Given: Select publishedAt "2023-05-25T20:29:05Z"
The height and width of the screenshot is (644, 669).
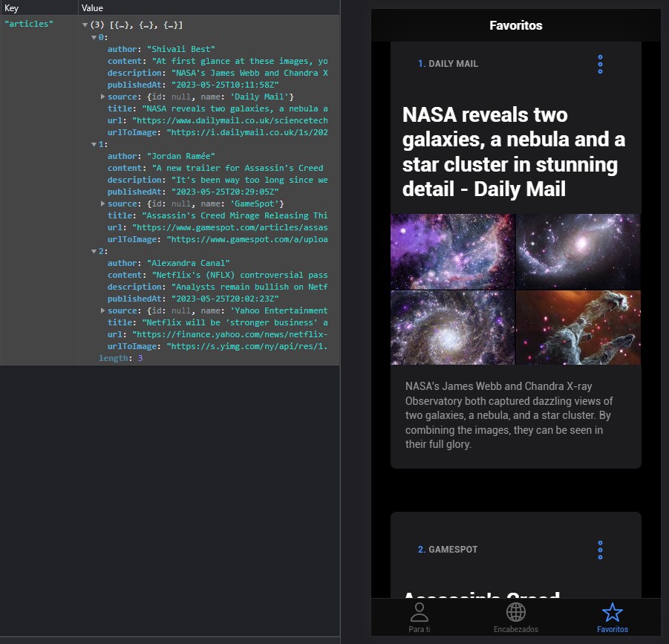Looking at the screenshot, I should [225, 192].
